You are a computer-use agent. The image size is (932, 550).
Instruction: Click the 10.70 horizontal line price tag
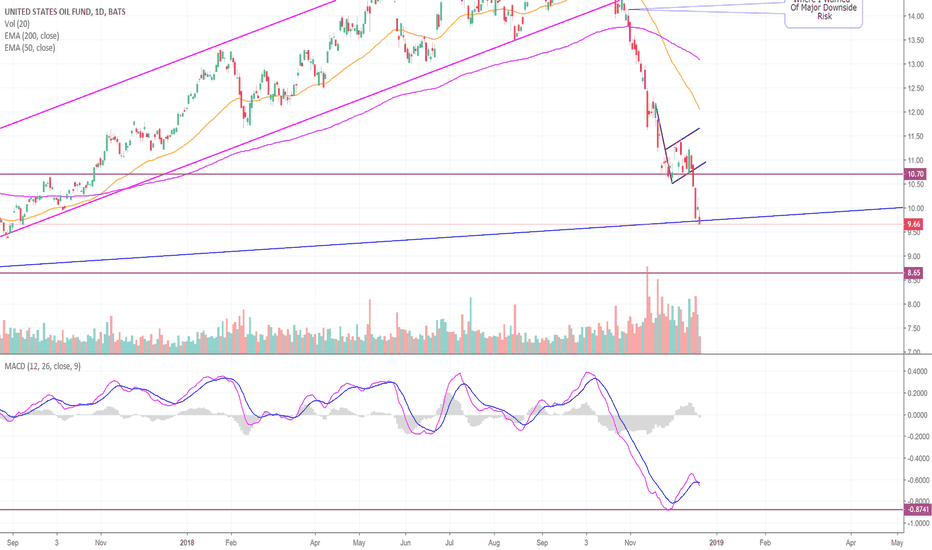915,174
